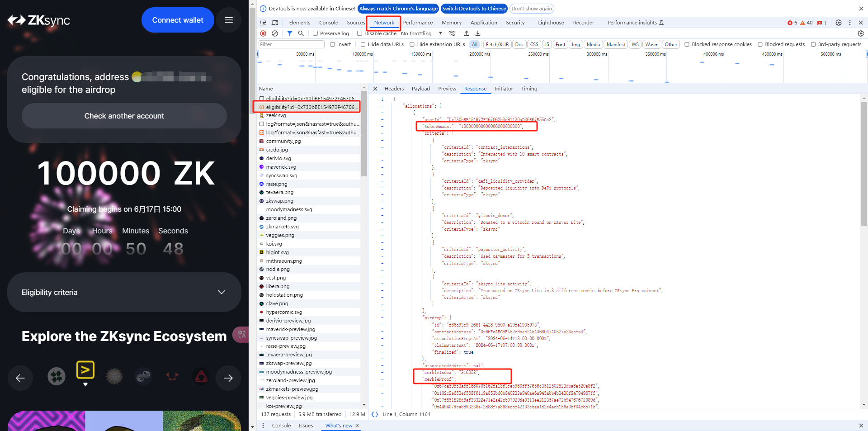868x431 pixels.
Task: Select the yellow highlighted ecosystem project icon
Action: [x=85, y=370]
